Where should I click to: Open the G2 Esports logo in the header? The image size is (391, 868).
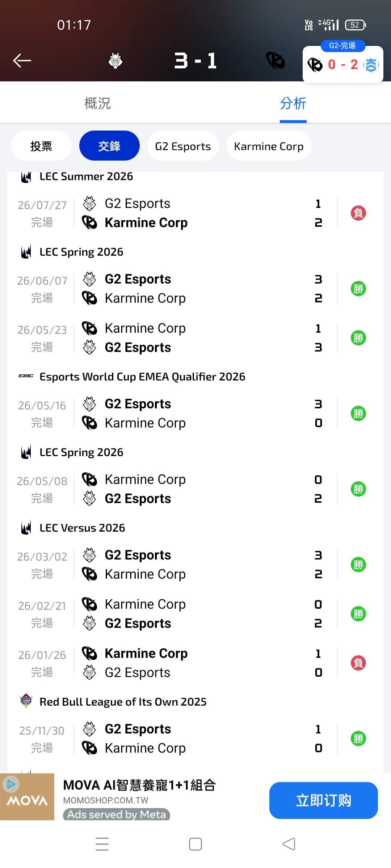[x=115, y=60]
